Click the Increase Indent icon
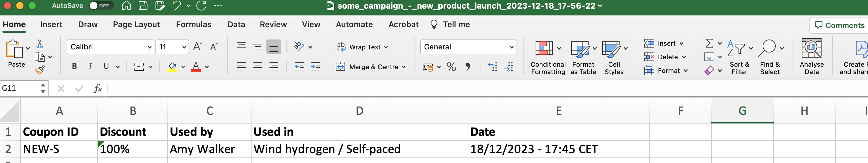 pyautogui.click(x=315, y=67)
